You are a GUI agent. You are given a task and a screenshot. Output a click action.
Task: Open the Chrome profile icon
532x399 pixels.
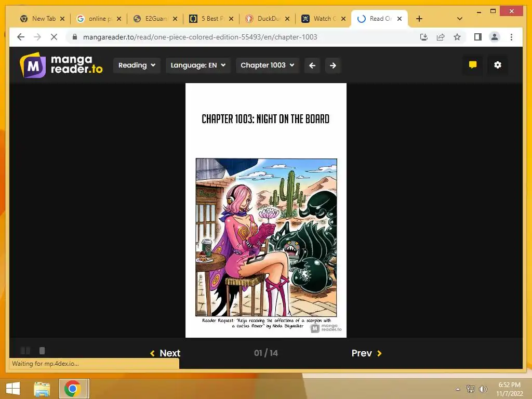[x=495, y=37]
